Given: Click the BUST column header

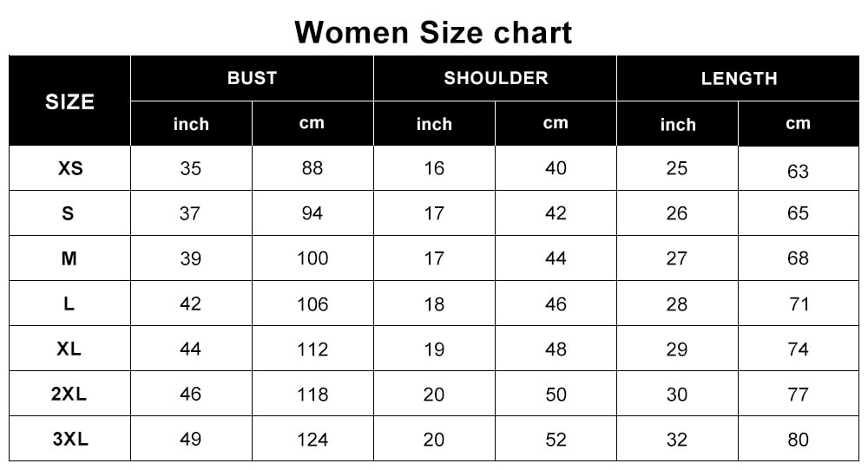Looking at the screenshot, I should [252, 78].
